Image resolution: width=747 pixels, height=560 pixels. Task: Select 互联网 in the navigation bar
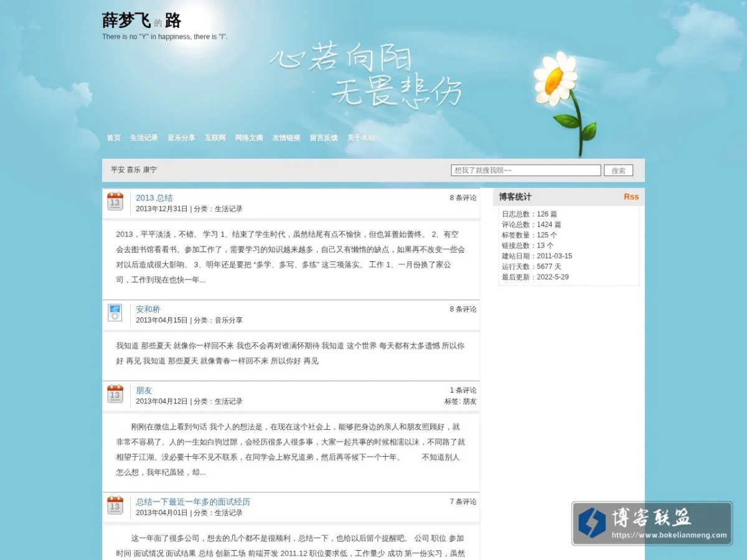[215, 138]
